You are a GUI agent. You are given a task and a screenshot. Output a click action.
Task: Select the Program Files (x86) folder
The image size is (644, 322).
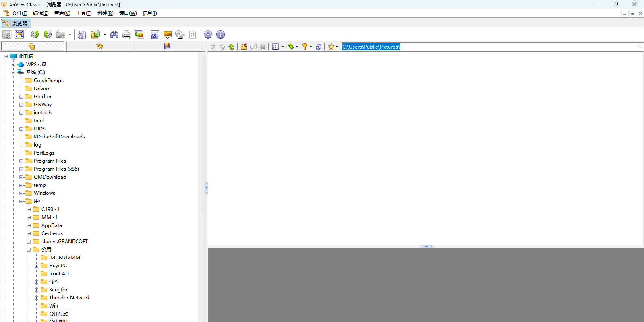coord(56,169)
